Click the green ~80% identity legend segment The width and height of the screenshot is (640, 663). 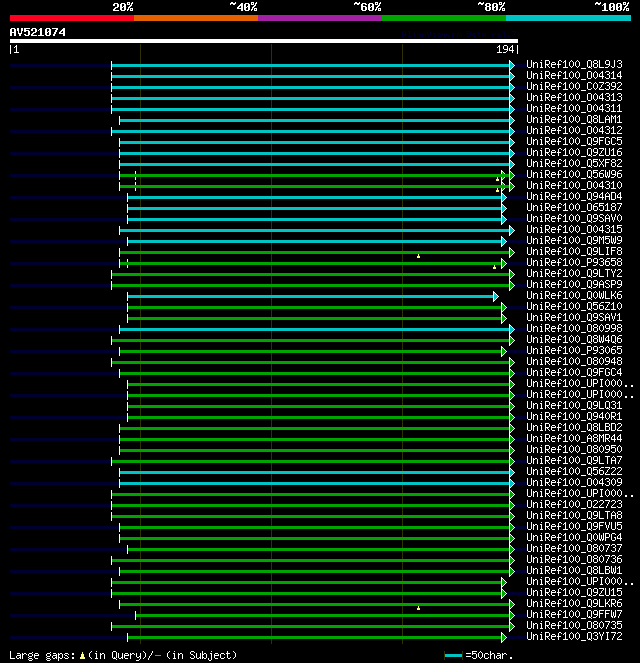tap(444, 18)
